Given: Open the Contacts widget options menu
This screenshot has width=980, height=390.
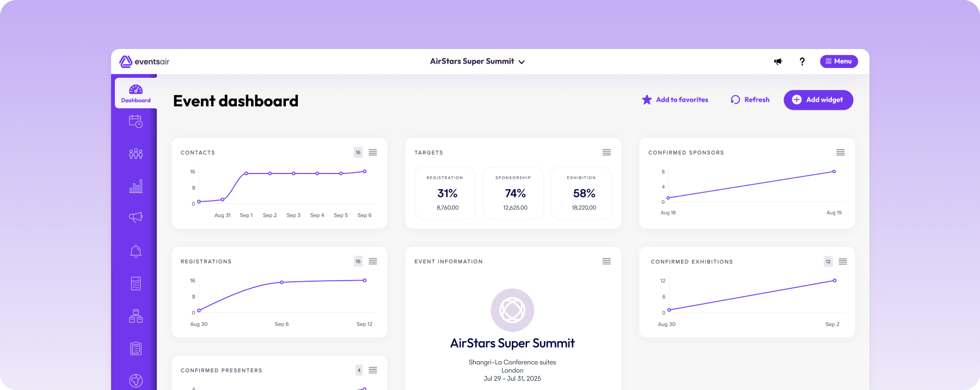Looking at the screenshot, I should pos(373,152).
